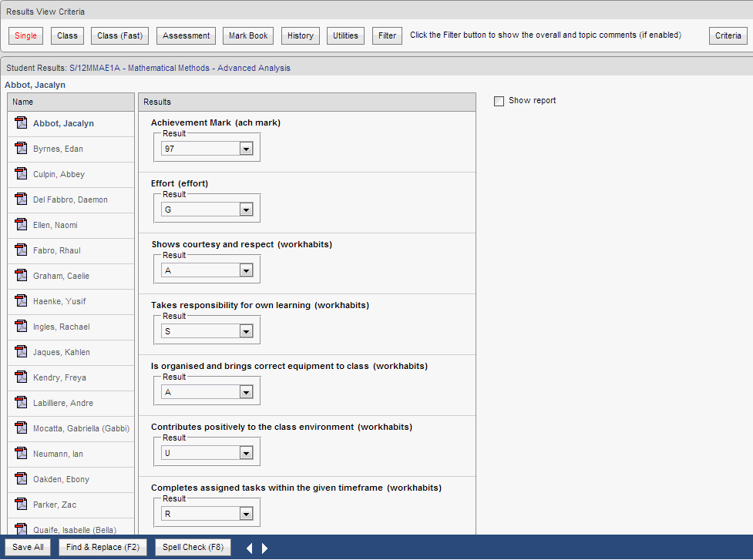This screenshot has height=560, width=753.
Task: Open PDF report icon for Oakden, Ebony
Action: pos(21,479)
